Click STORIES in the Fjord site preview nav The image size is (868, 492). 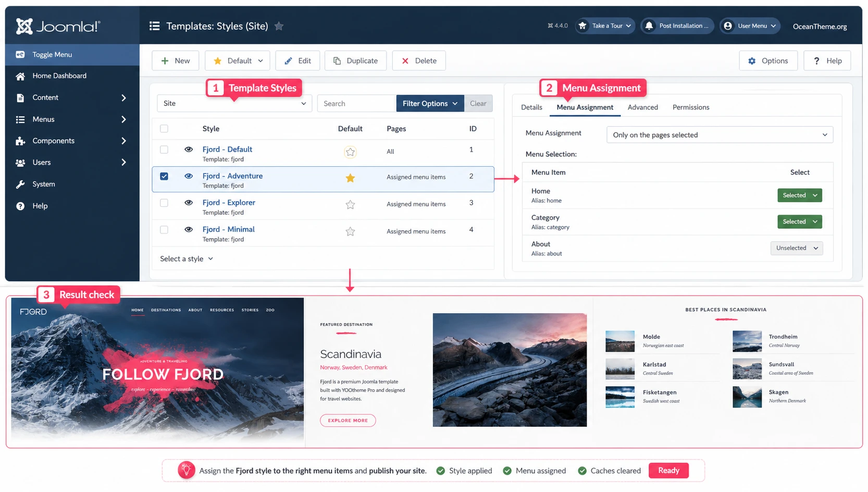(x=250, y=310)
